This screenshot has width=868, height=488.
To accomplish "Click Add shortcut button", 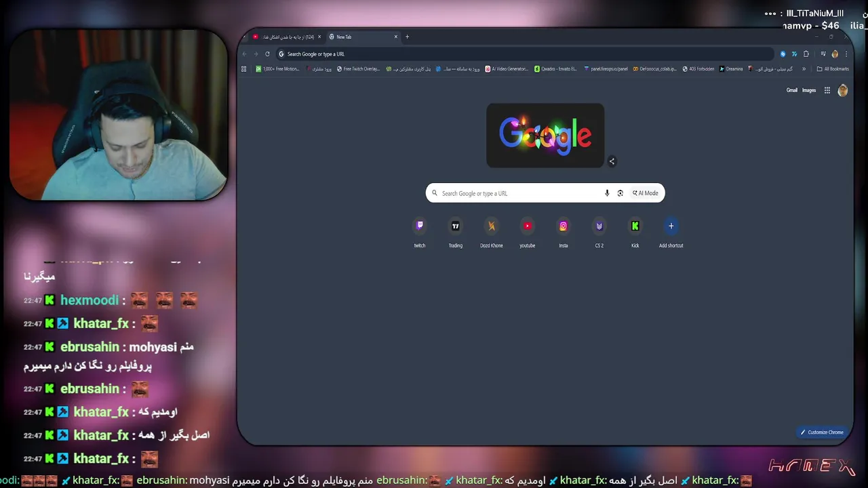I will tap(671, 232).
